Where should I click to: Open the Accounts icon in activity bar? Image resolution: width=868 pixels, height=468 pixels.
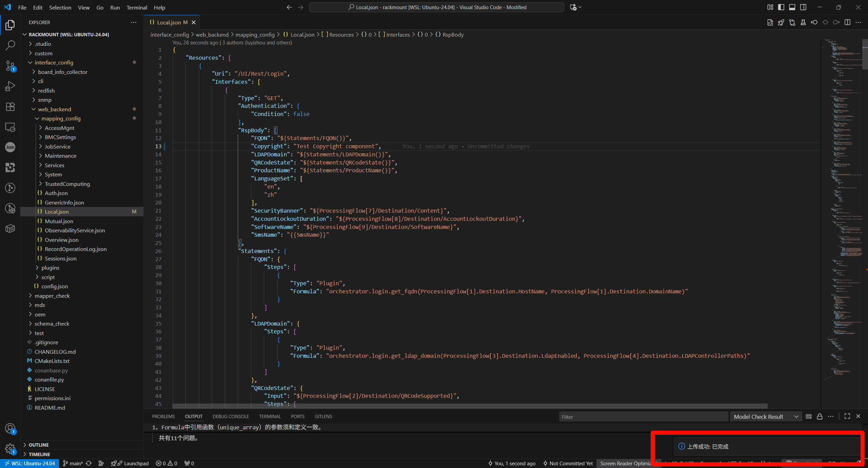coord(10,429)
